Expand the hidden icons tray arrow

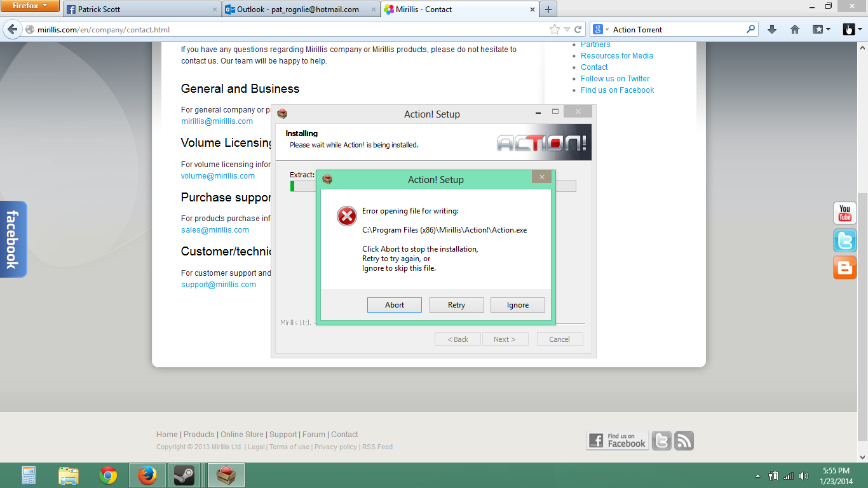click(757, 475)
